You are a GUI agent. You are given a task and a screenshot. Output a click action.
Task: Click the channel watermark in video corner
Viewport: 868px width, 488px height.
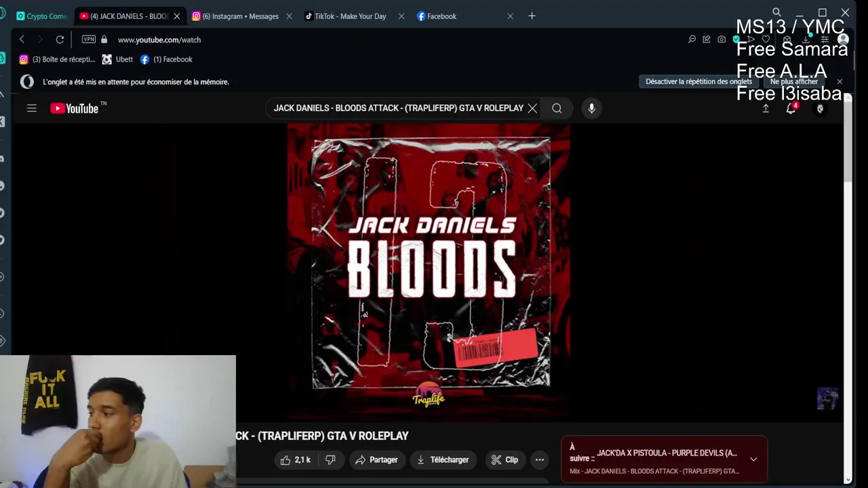827,399
